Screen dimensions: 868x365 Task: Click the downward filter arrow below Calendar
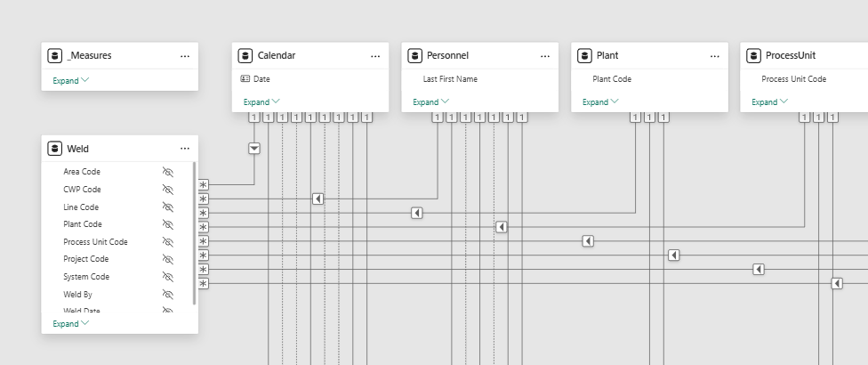pos(254,149)
